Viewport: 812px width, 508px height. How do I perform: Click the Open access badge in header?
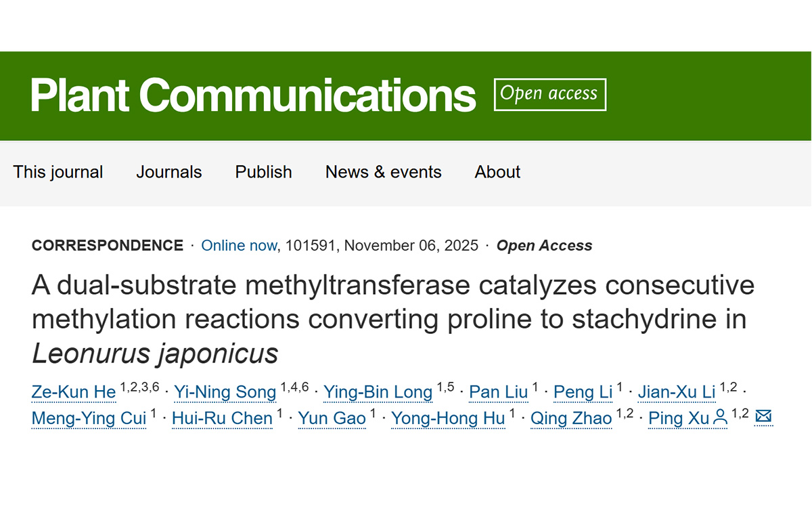click(549, 95)
